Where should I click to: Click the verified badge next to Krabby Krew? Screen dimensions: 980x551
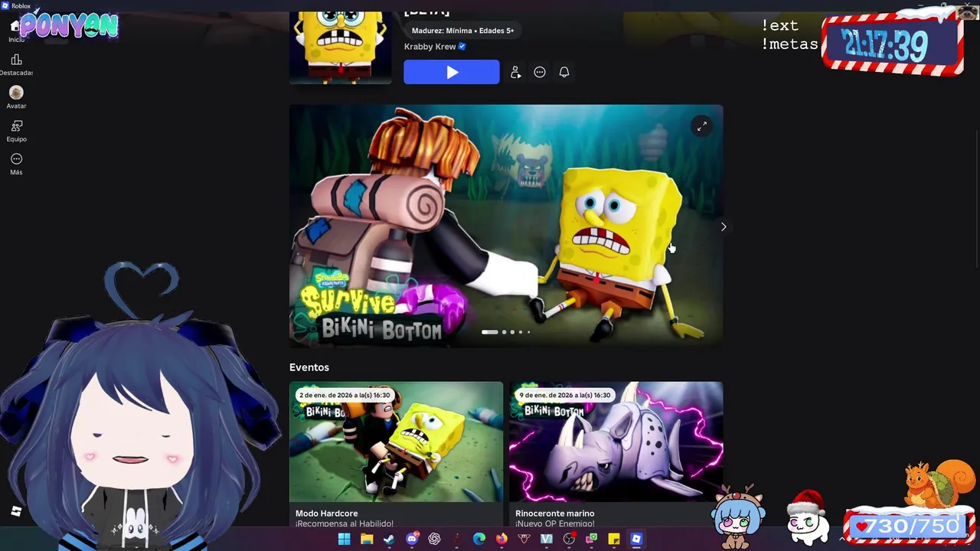pyautogui.click(x=462, y=47)
